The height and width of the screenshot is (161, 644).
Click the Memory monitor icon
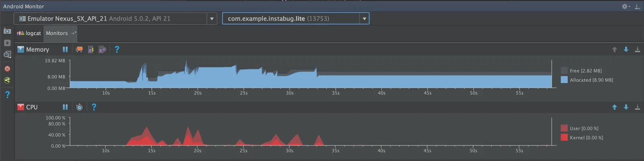tap(21, 49)
